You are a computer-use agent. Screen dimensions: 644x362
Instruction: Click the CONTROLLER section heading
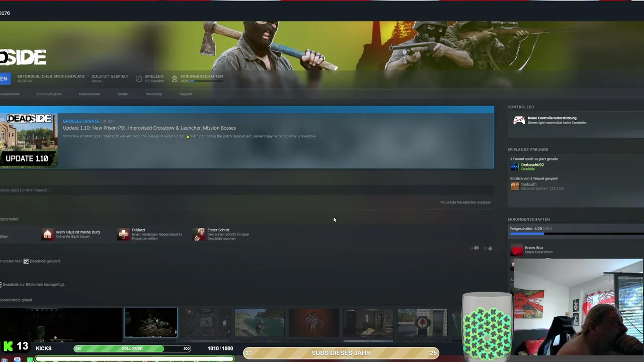pyautogui.click(x=521, y=107)
